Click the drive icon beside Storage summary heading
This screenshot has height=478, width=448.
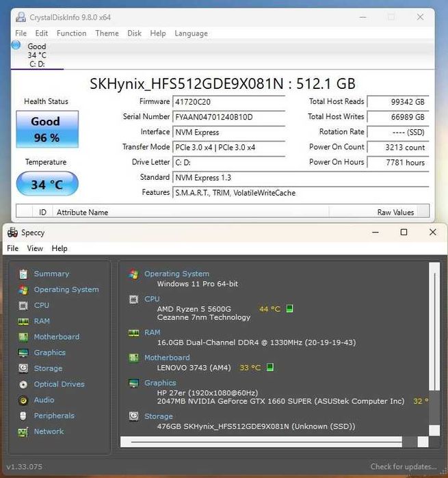(133, 416)
